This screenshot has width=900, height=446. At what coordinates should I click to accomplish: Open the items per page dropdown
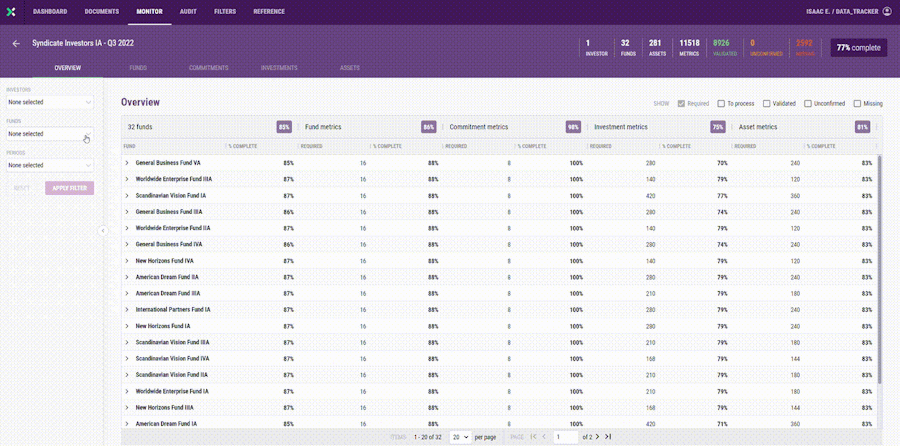pos(460,437)
